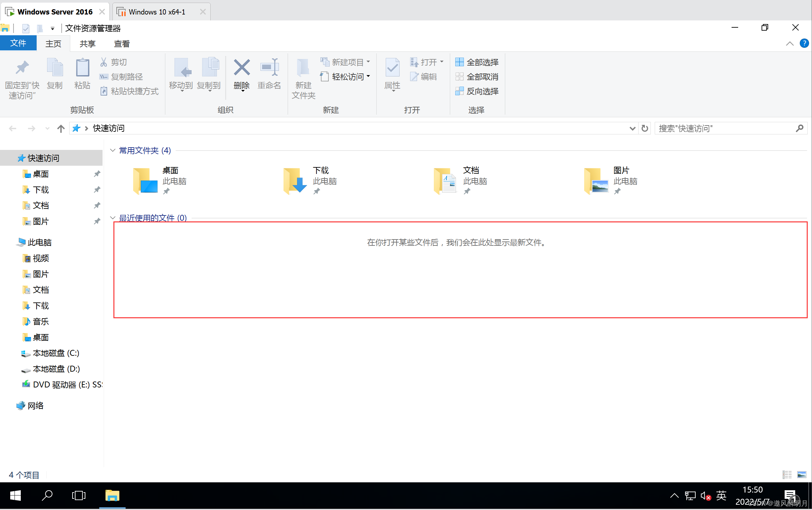Click Invert selection (反向选择)
Viewport: 812px width, 510px height.
click(477, 91)
